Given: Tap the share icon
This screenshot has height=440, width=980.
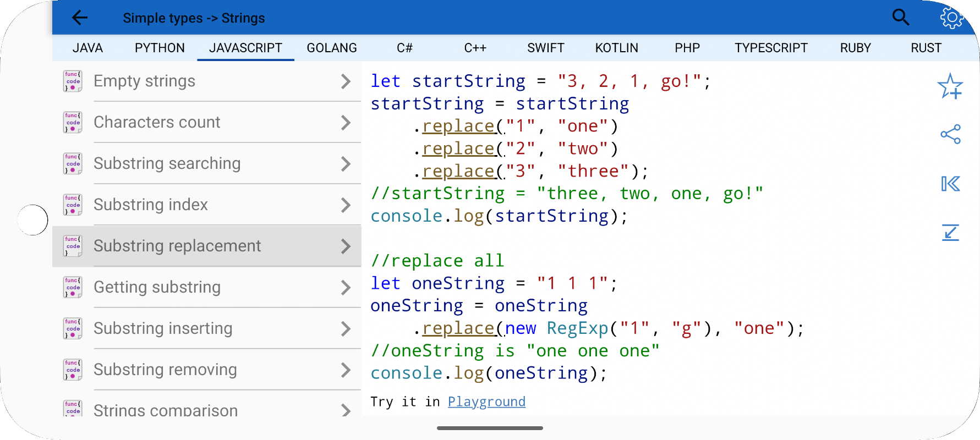Looking at the screenshot, I should click(x=950, y=134).
